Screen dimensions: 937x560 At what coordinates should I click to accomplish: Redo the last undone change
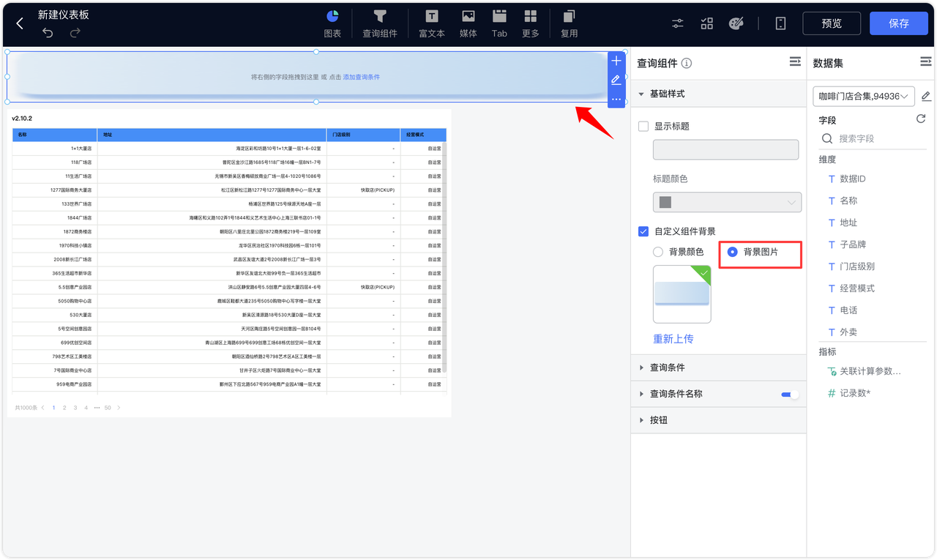[75, 33]
